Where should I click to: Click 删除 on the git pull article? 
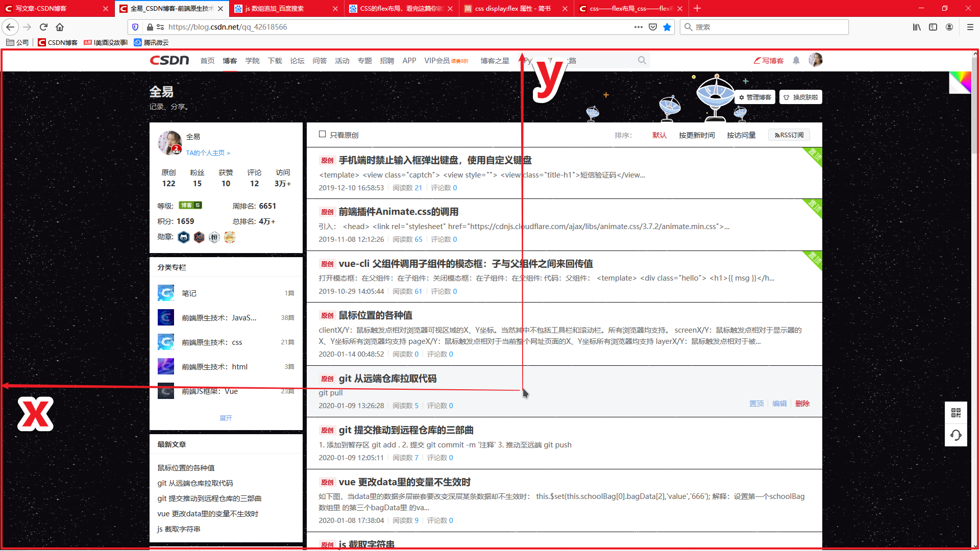click(802, 404)
